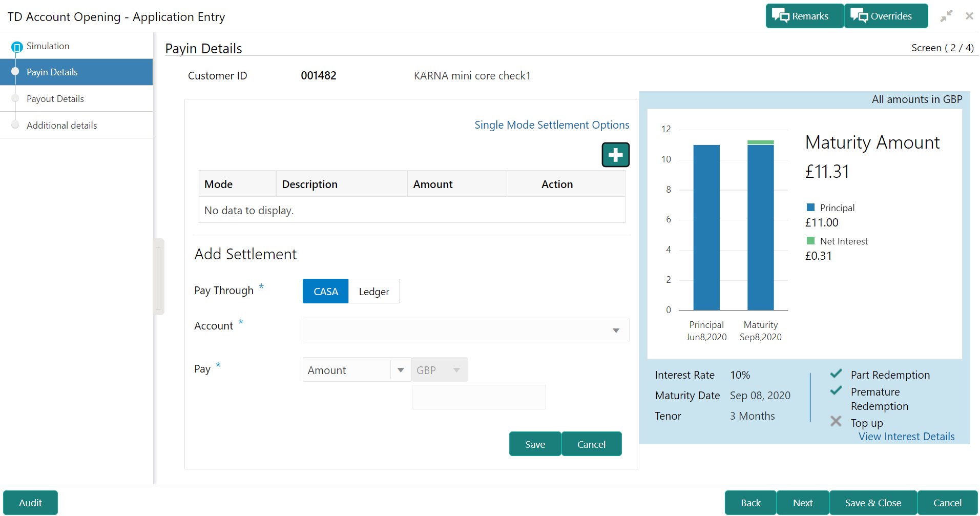The width and height of the screenshot is (980, 516).
Task: Open the View Interest Details link
Action: pos(907,437)
